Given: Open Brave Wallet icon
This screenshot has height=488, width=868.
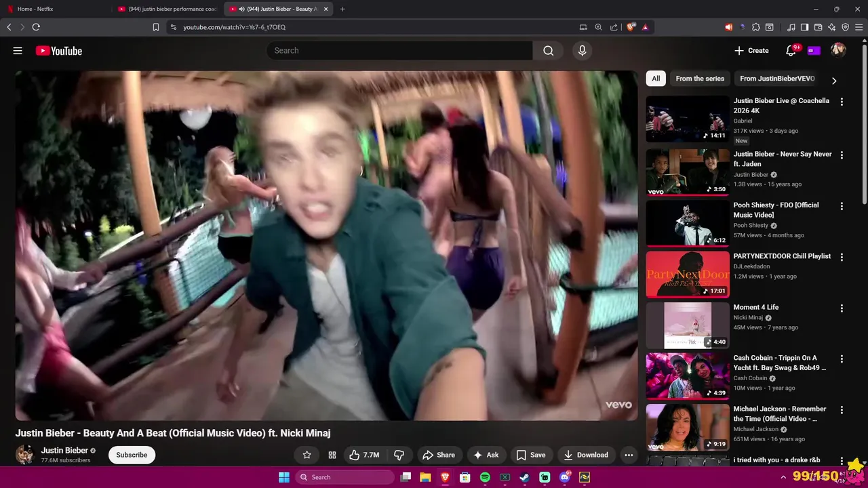Looking at the screenshot, I should coord(818,27).
